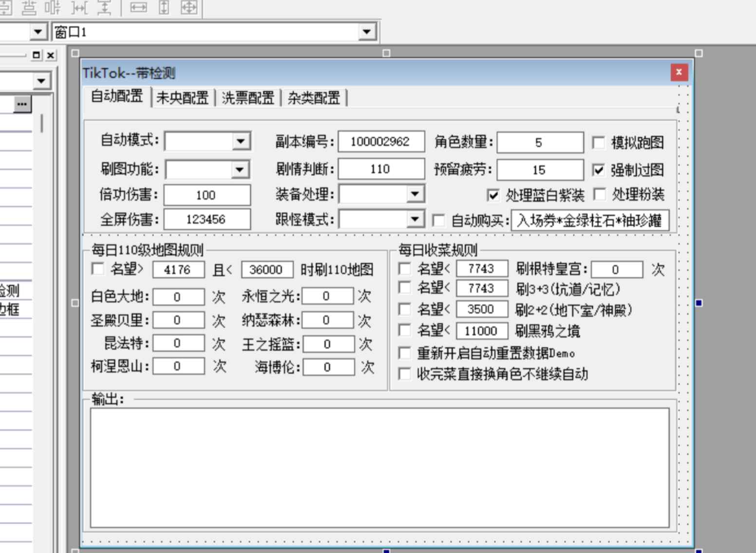Image resolution: width=756 pixels, height=553 pixels.
Task: Click the 每日收菜规则 group label
Action: coord(437,250)
